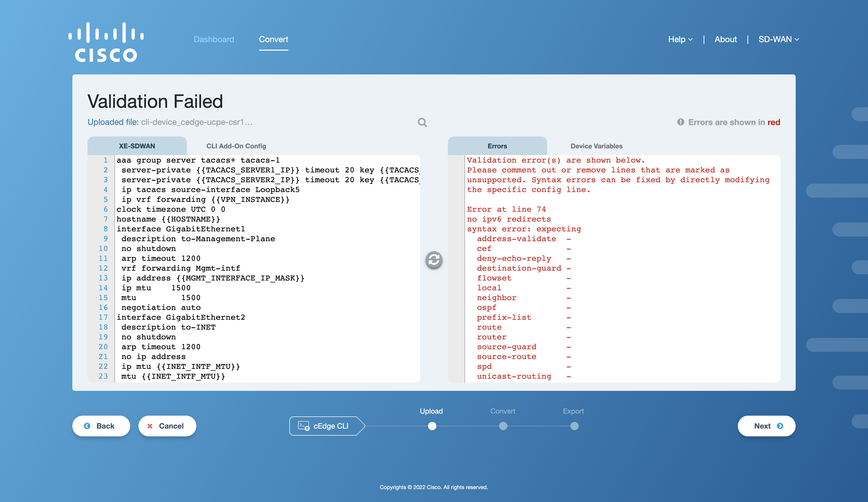This screenshot has width=868, height=502.
Task: Click the Cisco logo
Action: point(106,42)
